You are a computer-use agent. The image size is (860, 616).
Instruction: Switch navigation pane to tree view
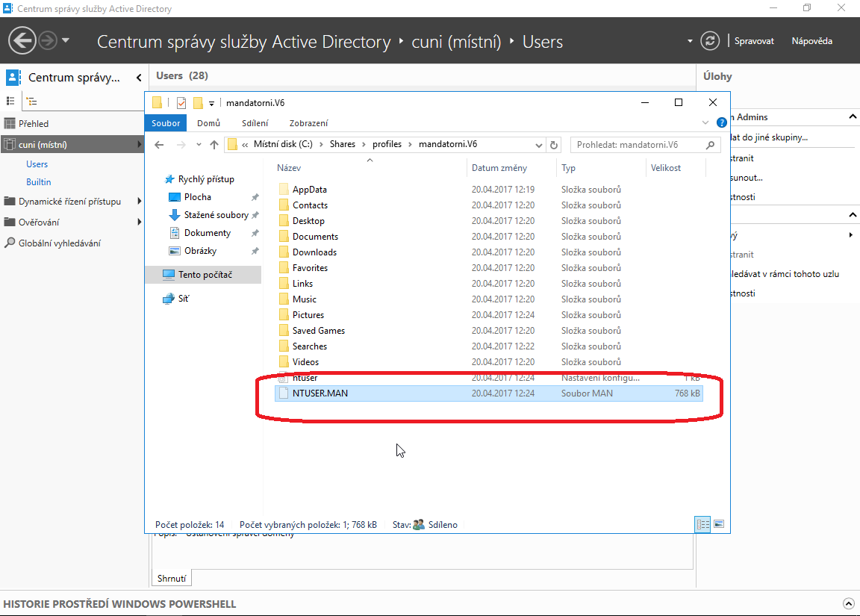click(32, 101)
